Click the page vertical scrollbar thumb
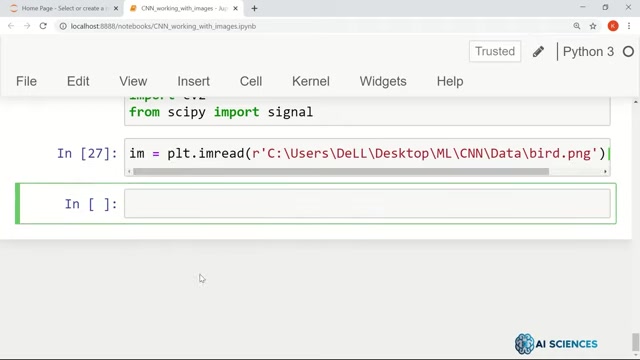The height and width of the screenshot is (360, 640). click(x=635, y=342)
